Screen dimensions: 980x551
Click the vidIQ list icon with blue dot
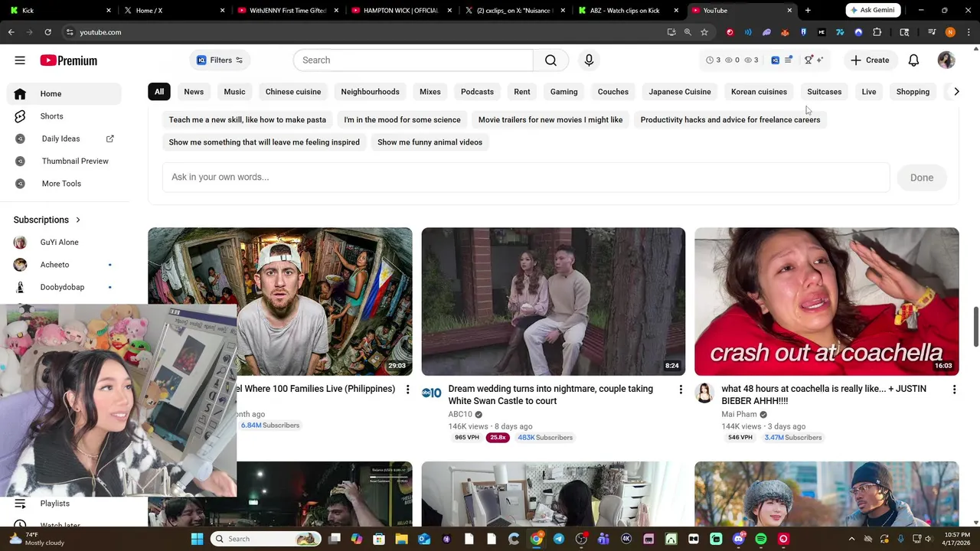point(788,60)
